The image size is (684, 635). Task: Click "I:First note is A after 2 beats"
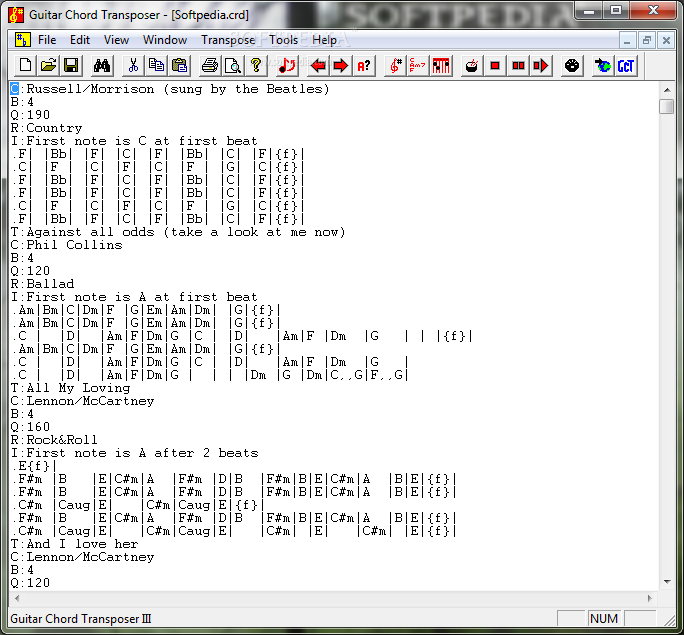pos(134,453)
